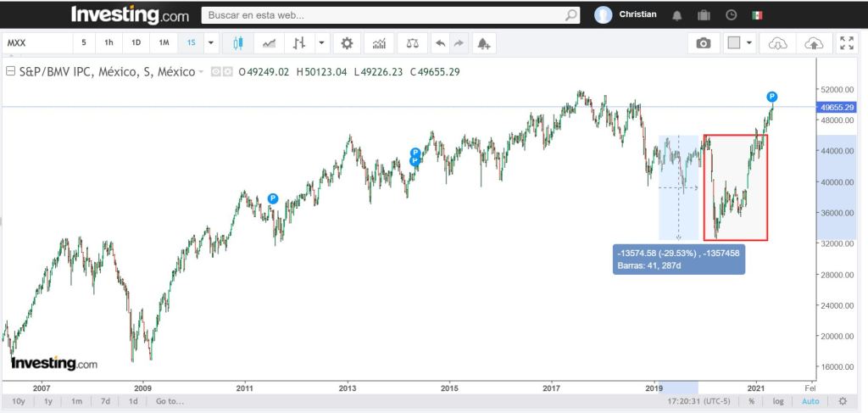The height and width of the screenshot is (413, 868).
Task: Select the 10y date range
Action: [19, 401]
